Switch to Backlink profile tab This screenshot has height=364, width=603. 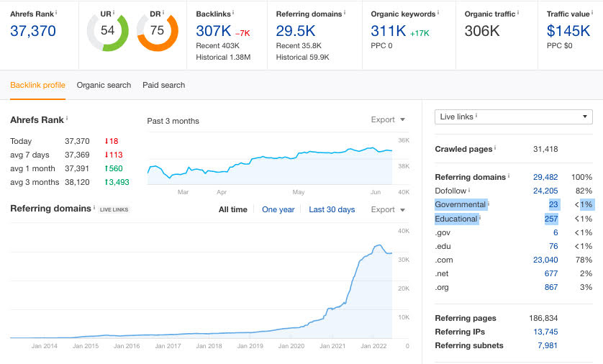coord(37,85)
